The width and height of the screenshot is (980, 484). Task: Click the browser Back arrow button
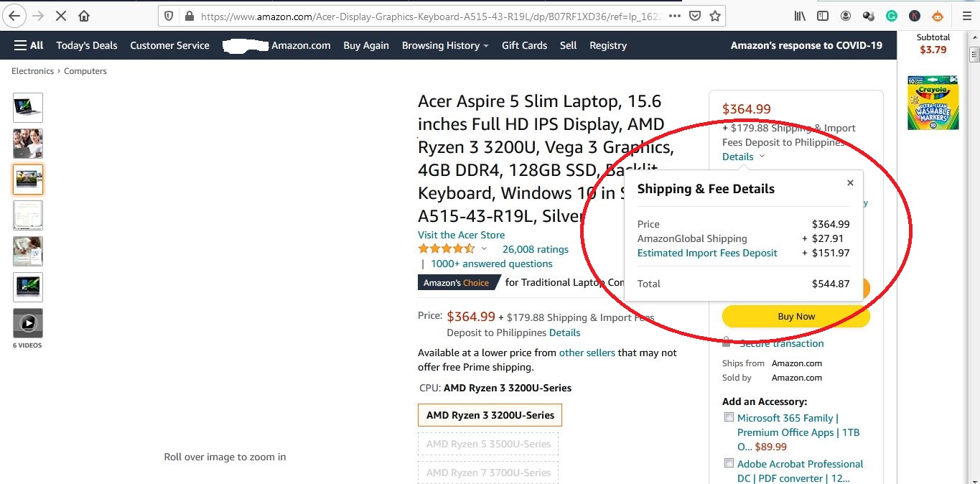15,16
